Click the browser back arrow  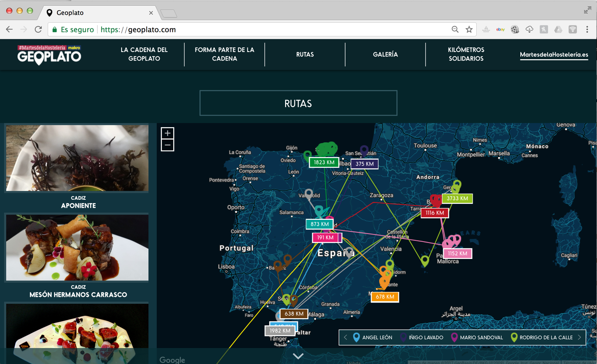(x=9, y=29)
